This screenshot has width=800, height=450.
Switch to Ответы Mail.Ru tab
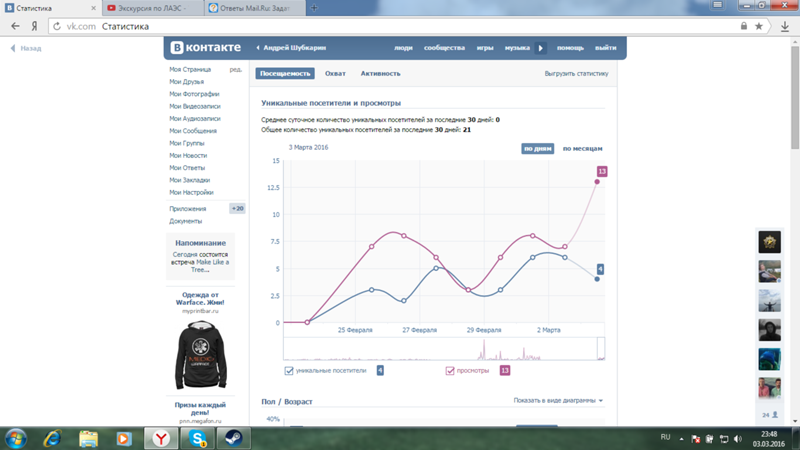click(255, 8)
